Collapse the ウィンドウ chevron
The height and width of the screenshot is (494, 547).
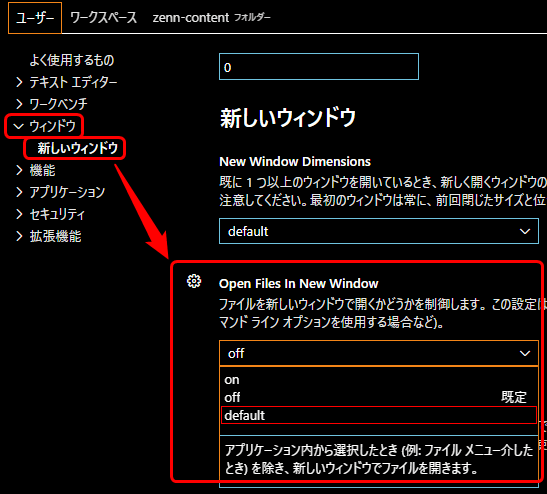tap(18, 126)
